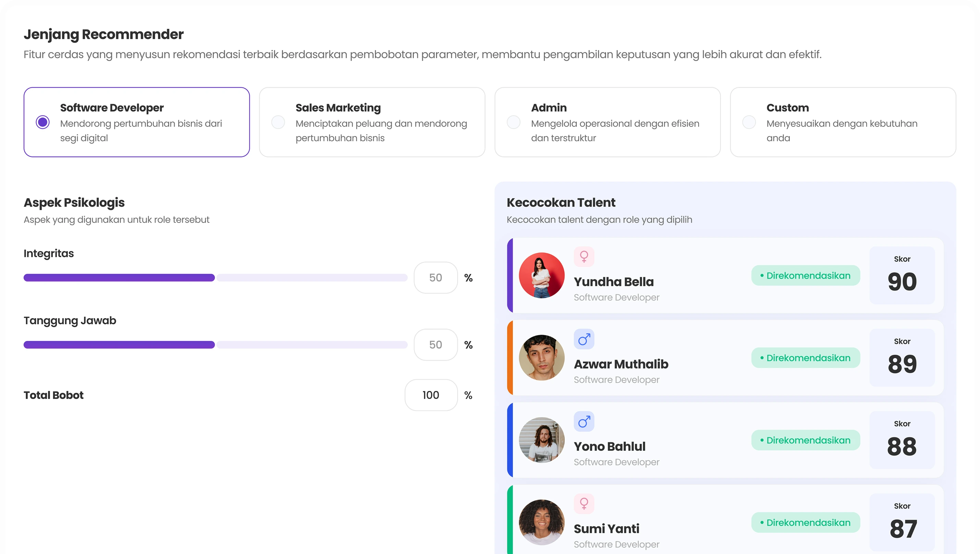
Task: Click Azwar Muthalib's score box showing 89
Action: [x=902, y=358]
